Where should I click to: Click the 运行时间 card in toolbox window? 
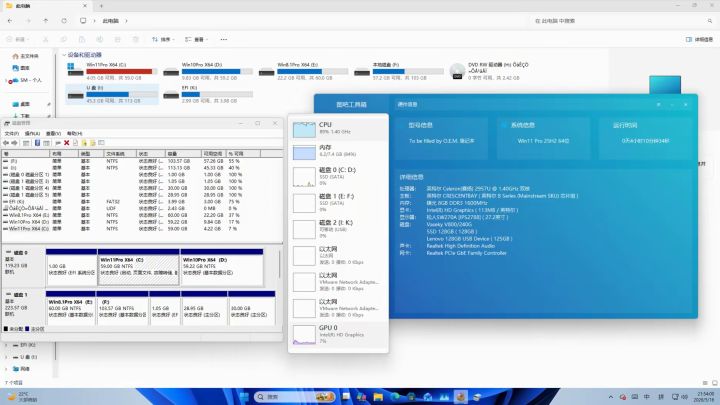coord(645,138)
